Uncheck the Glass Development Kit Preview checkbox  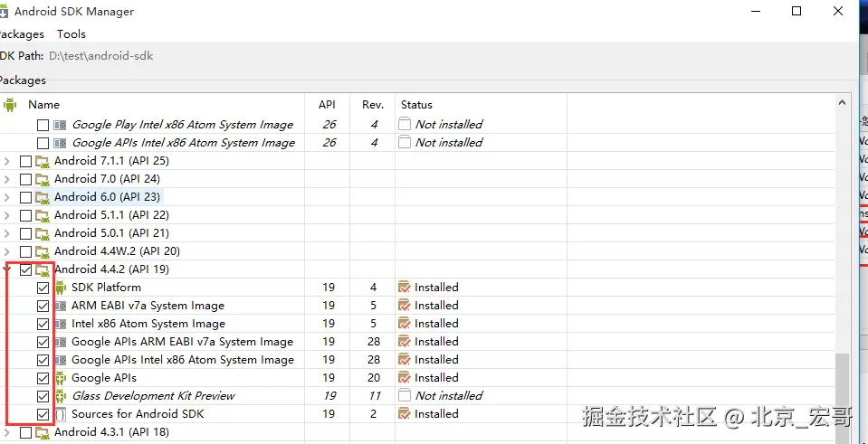[43, 396]
